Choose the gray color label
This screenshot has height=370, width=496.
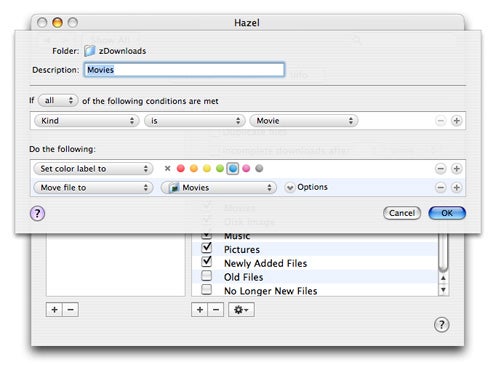[x=259, y=168]
